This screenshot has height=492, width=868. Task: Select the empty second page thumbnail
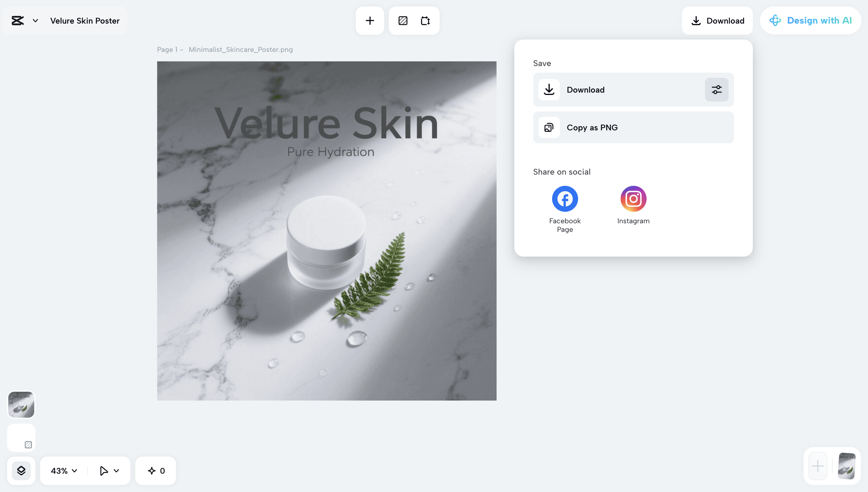[x=21, y=437]
